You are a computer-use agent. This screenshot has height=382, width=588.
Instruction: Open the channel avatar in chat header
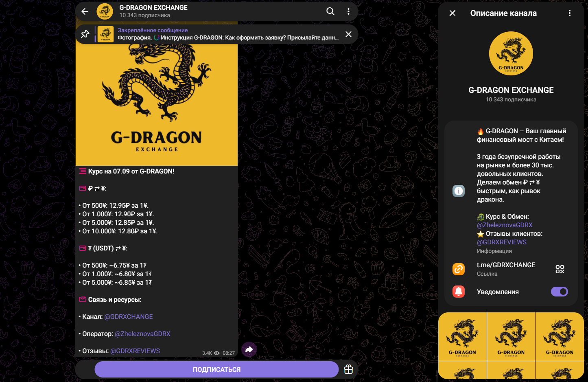click(105, 11)
